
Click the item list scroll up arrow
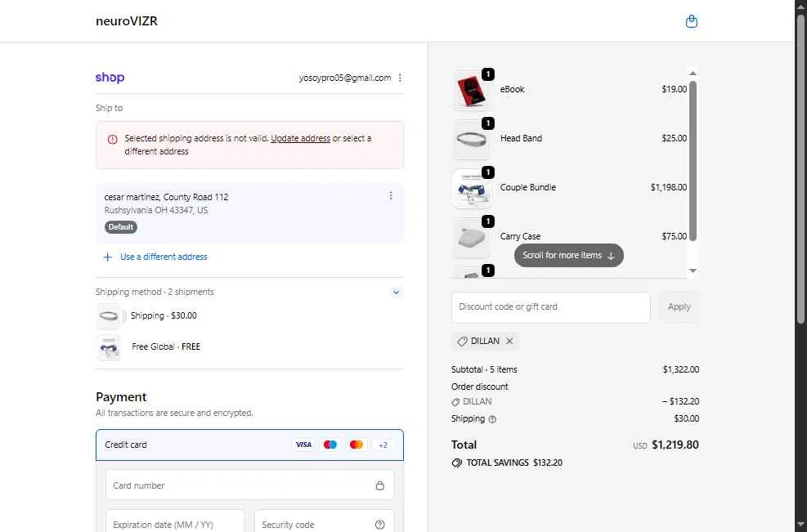coord(693,73)
